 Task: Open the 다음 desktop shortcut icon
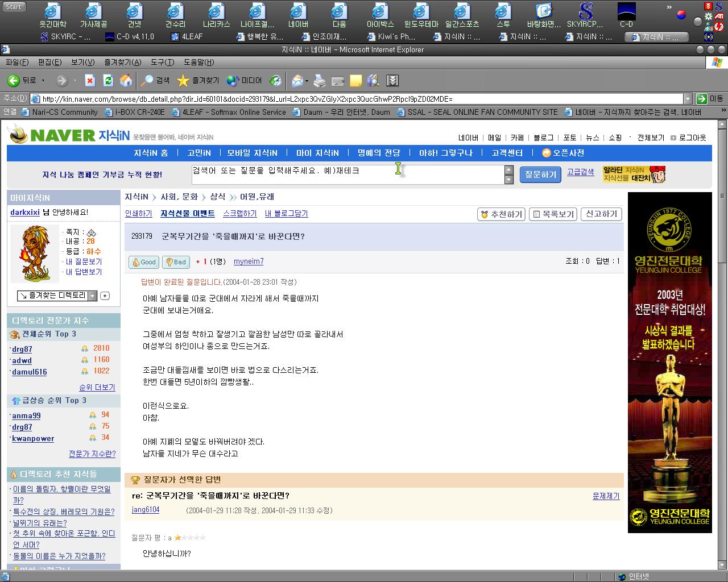coord(339,15)
